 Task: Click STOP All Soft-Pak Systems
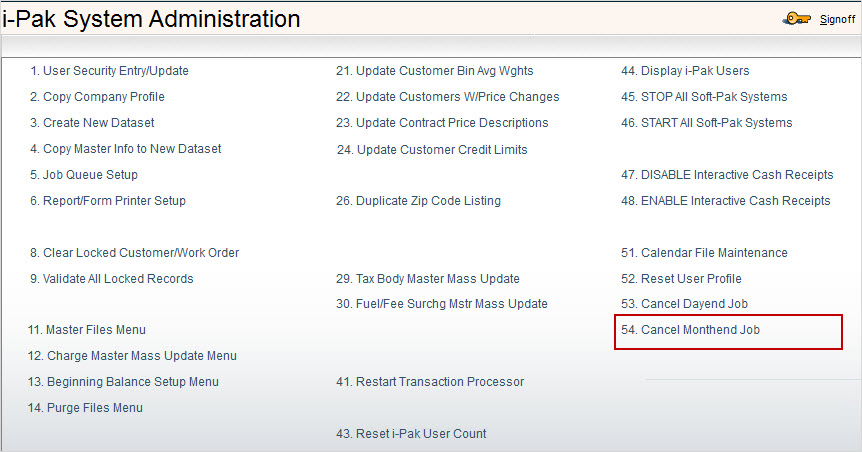tap(704, 97)
